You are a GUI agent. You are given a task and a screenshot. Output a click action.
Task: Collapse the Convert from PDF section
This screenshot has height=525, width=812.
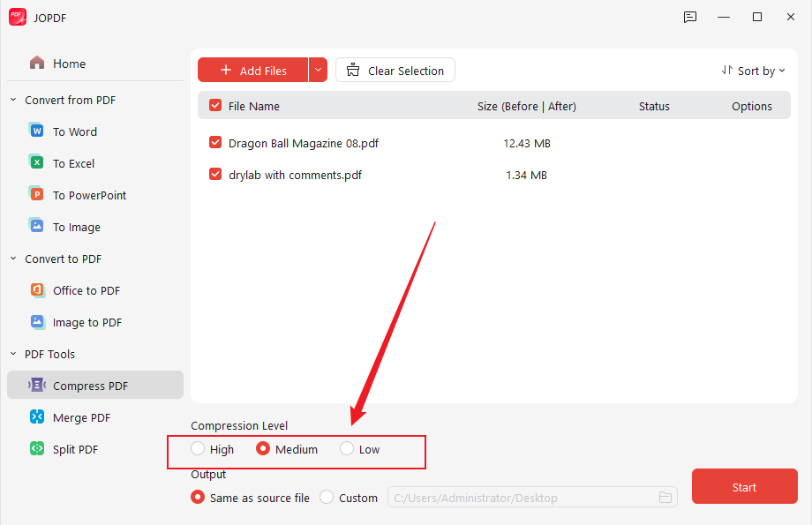pos(13,100)
